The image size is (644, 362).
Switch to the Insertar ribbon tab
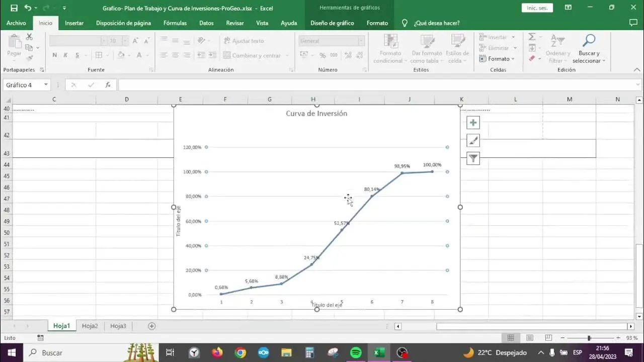click(x=74, y=23)
